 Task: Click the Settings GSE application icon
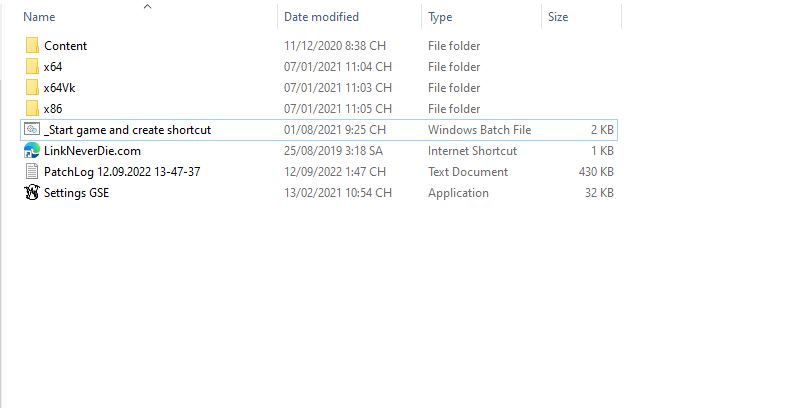(32, 193)
